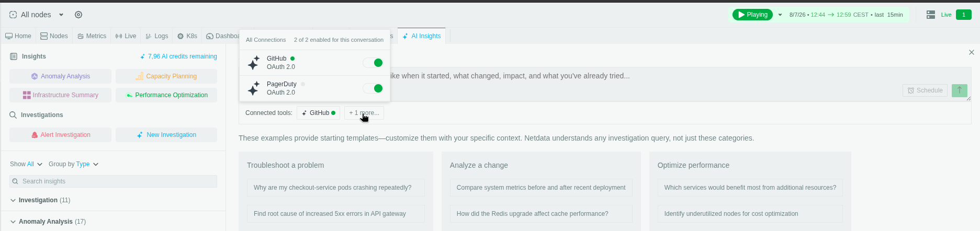The height and width of the screenshot is (231, 980).
Task: Select 'Why are my checkout-service pods crashing repeatedly?'
Action: pyautogui.click(x=336, y=188)
